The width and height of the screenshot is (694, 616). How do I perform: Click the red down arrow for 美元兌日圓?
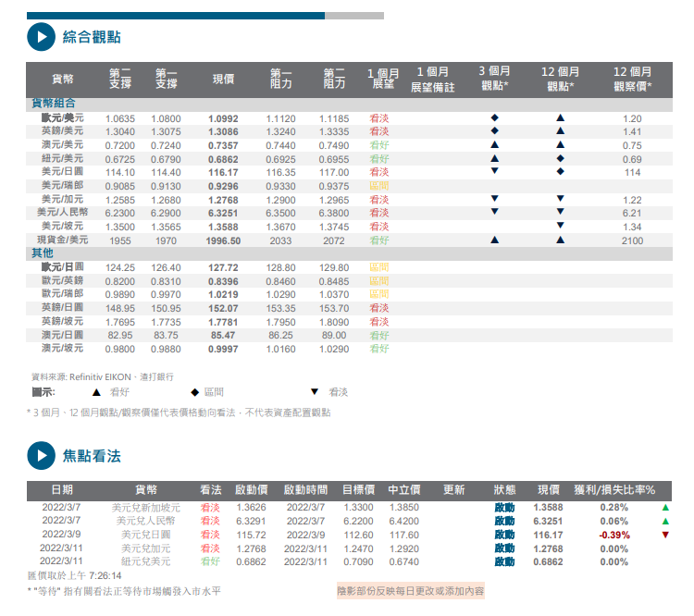[x=665, y=535]
